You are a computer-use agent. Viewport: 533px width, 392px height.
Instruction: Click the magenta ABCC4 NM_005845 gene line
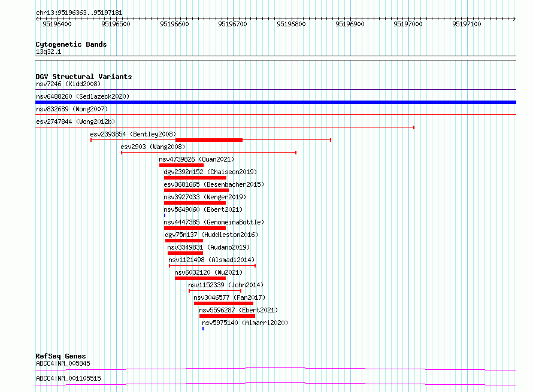275,369
